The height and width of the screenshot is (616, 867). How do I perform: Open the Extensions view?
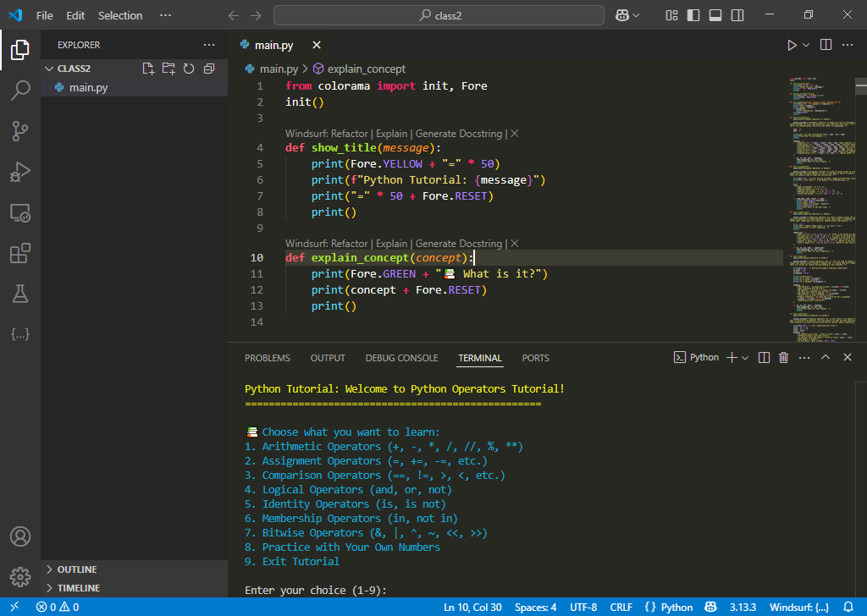coord(20,254)
